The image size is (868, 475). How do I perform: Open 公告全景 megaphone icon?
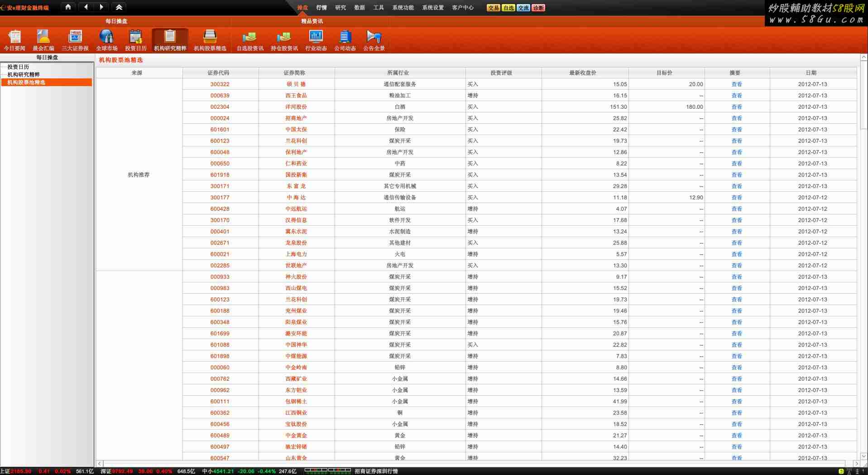coord(374,40)
